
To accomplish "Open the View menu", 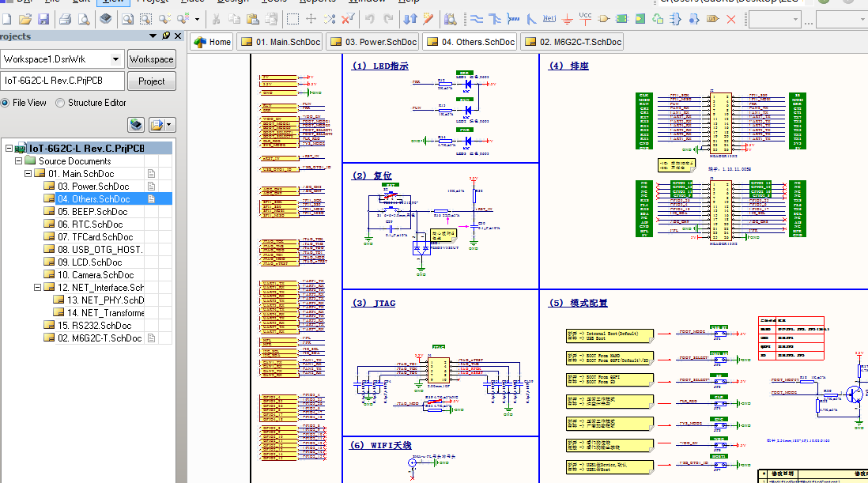I will click(x=113, y=2).
